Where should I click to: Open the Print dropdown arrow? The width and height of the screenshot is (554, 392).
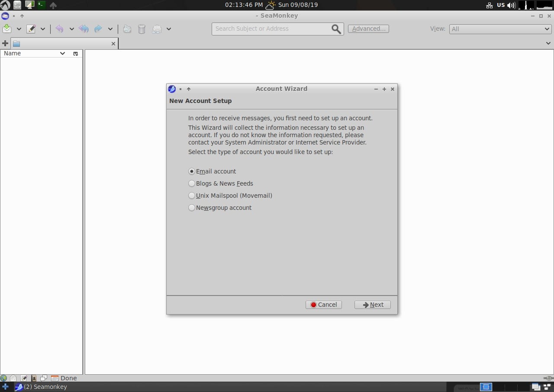[x=169, y=29]
